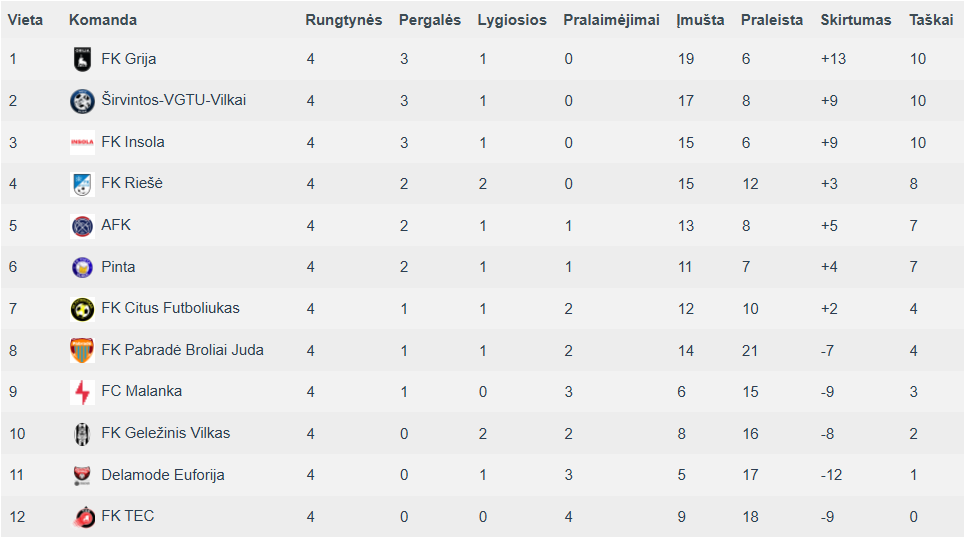Sort by the Skirtumas column header
Screen dimensions: 965x540
point(855,20)
